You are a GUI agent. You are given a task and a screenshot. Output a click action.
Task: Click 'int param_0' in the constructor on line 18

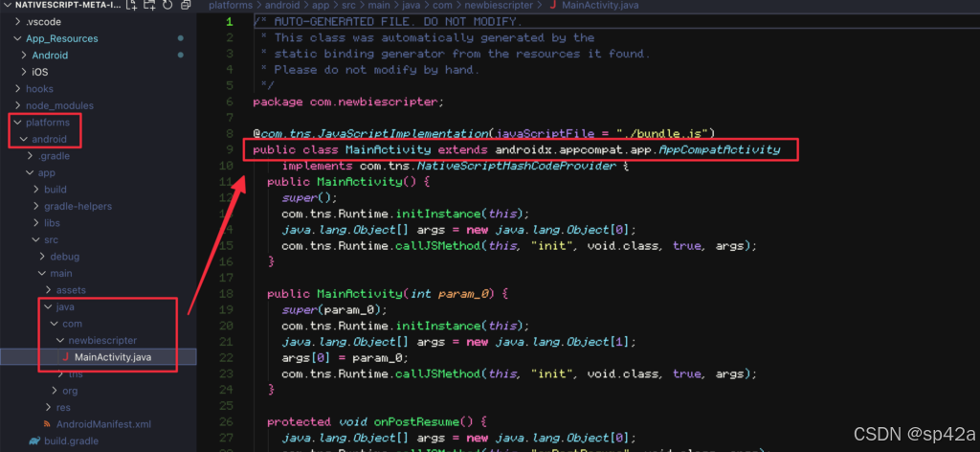coord(452,294)
